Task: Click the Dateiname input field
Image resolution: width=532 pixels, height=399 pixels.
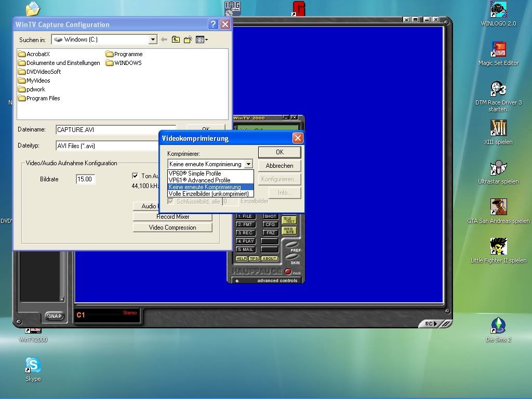Action: [115, 129]
